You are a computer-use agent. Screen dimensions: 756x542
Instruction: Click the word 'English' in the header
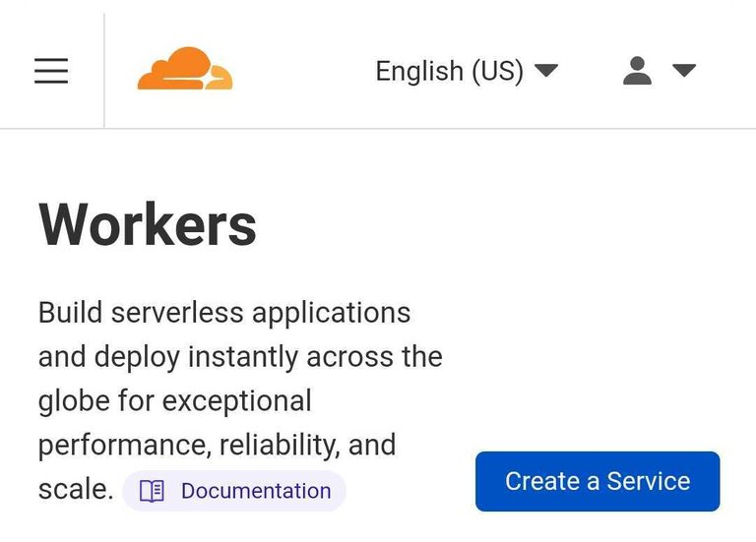(x=419, y=71)
